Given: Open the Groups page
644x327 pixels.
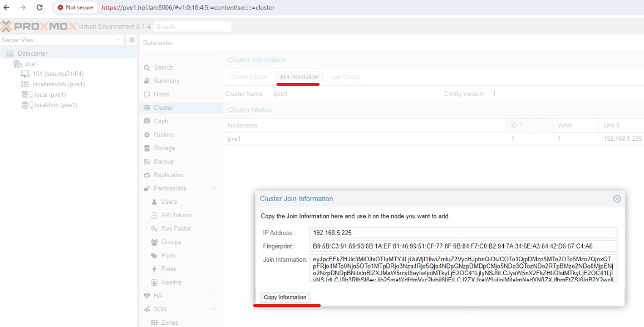Looking at the screenshot, I should 171,242.
